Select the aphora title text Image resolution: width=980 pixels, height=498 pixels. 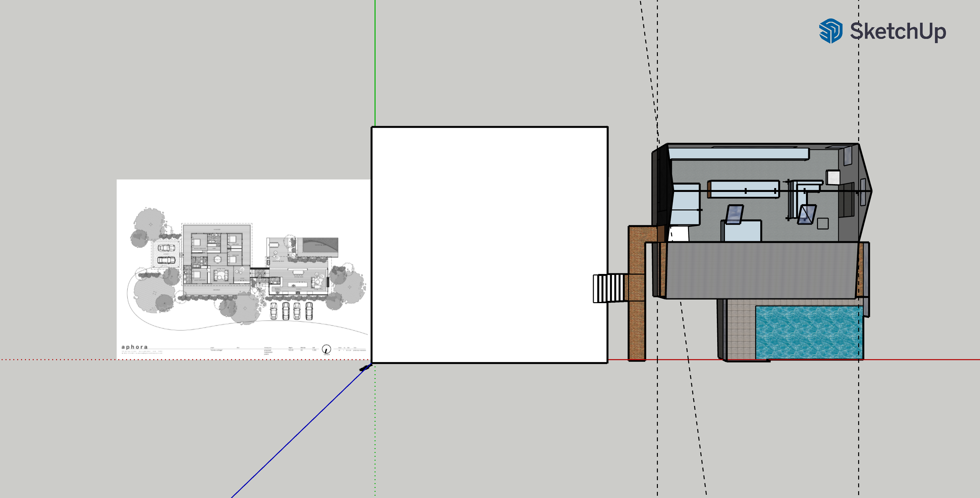pos(134,347)
